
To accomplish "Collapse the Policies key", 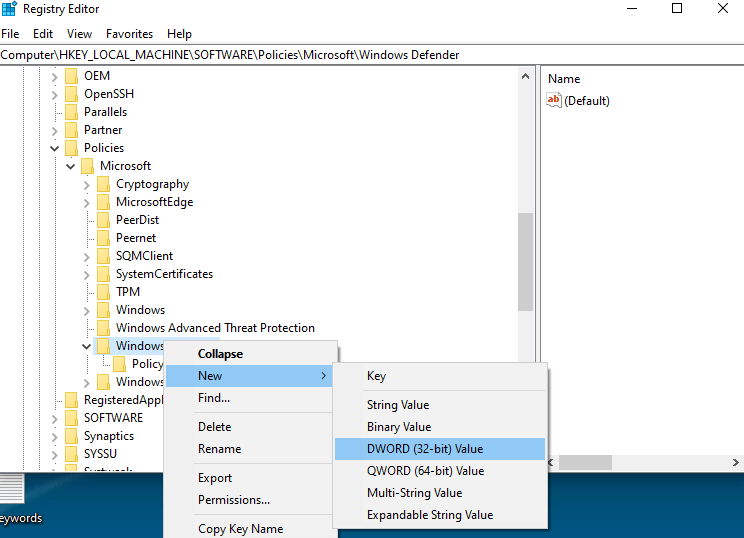I will 55,148.
